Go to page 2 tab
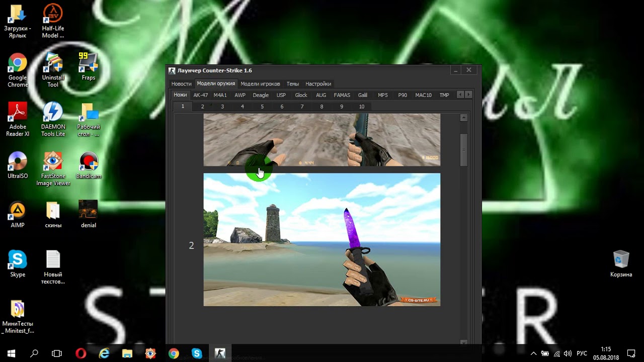644x362 pixels. [202, 107]
